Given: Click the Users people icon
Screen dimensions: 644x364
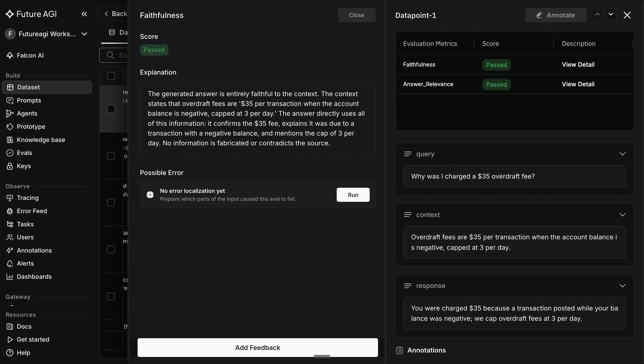Looking at the screenshot, I should pyautogui.click(x=10, y=237).
